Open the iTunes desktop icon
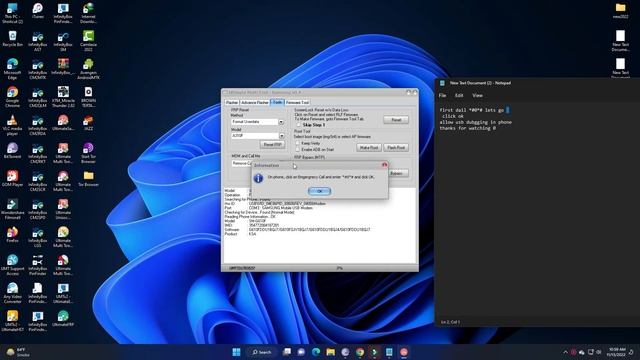 (38, 11)
